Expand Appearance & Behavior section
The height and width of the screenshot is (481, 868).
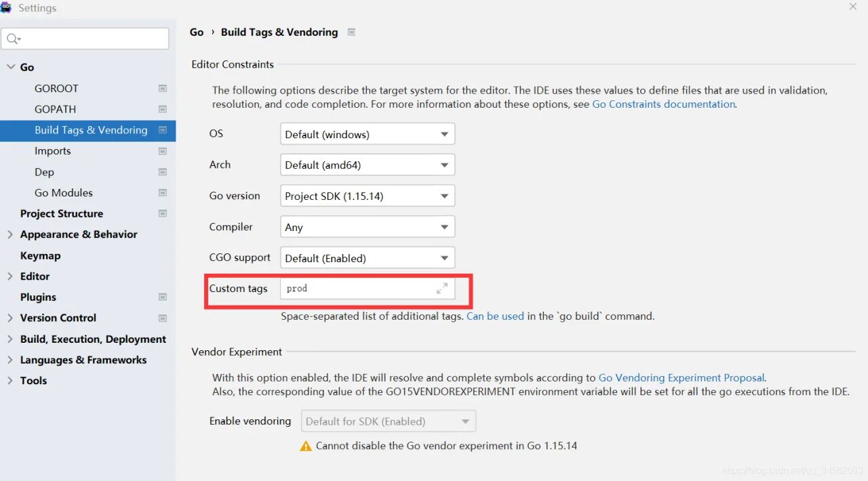click(x=10, y=234)
